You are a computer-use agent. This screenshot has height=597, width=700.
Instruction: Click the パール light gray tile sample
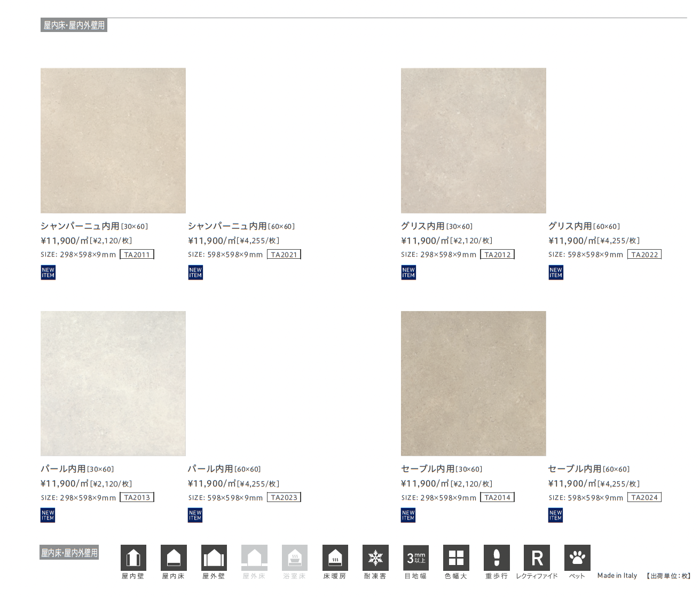click(x=113, y=383)
